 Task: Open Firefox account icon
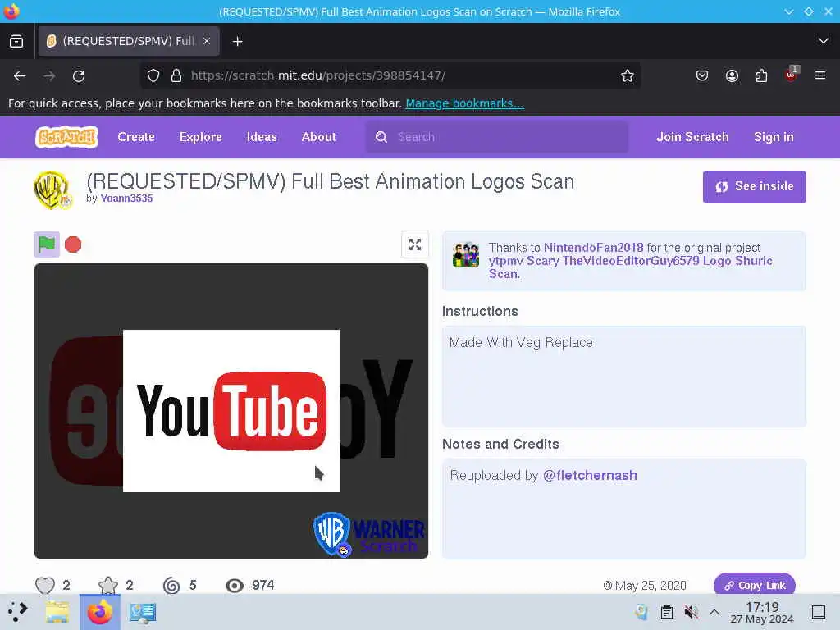tap(732, 76)
